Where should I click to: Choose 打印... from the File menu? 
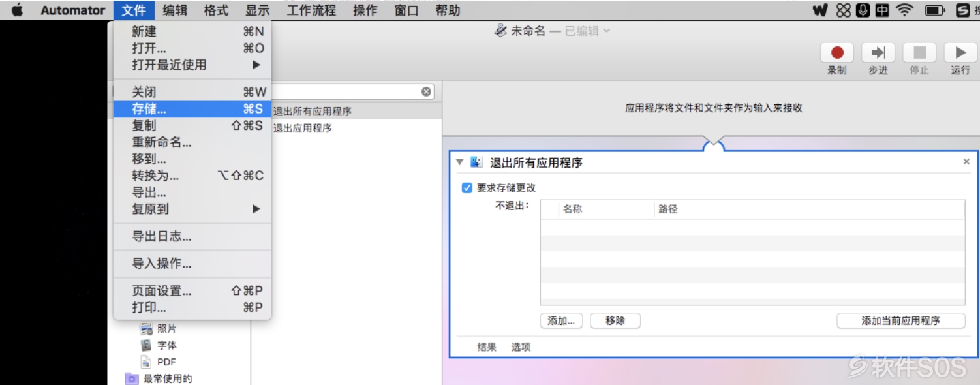point(192,307)
